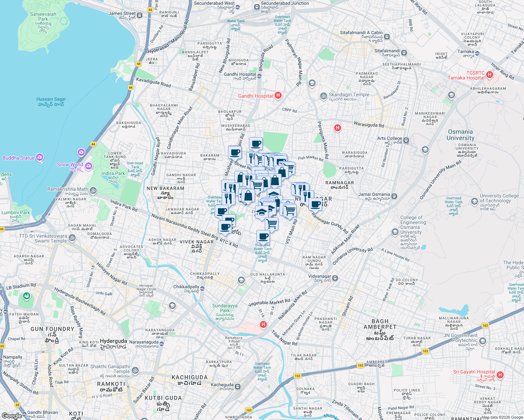Click the Arts College railway station icon
Image resolution: width=524 pixels, height=420 pixels.
[406, 140]
